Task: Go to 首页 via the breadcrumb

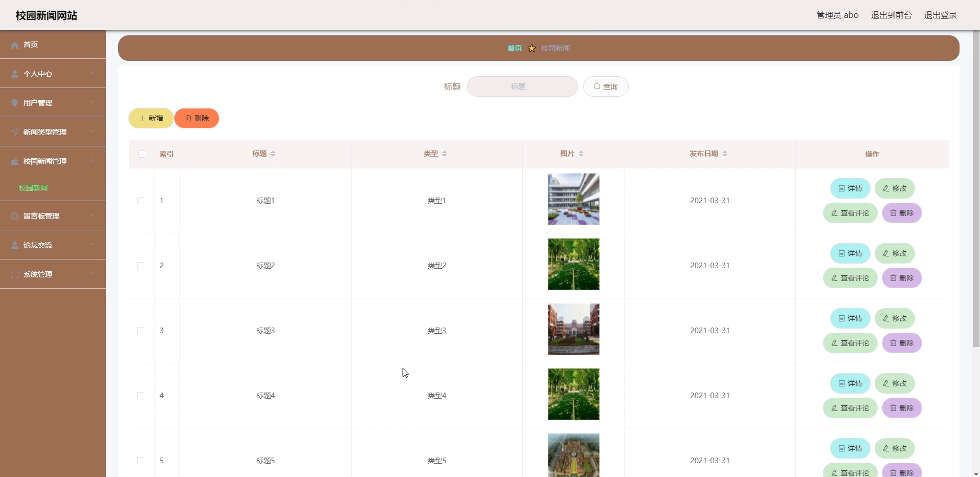Action: (x=515, y=48)
